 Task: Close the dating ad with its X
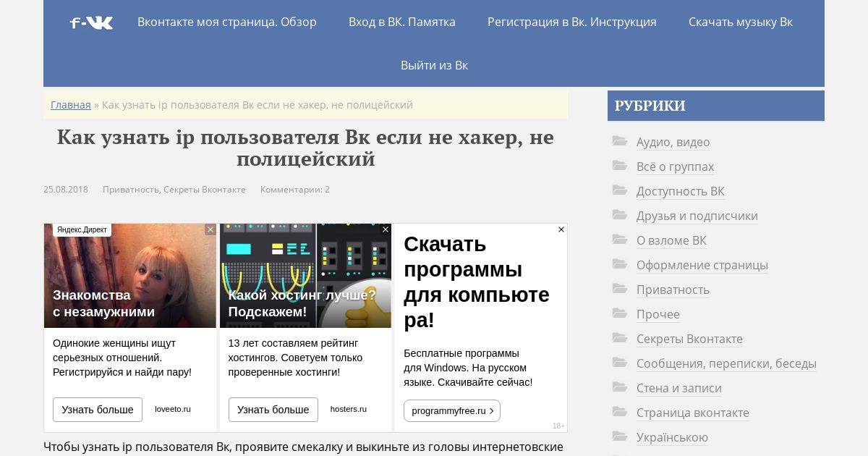click(210, 229)
